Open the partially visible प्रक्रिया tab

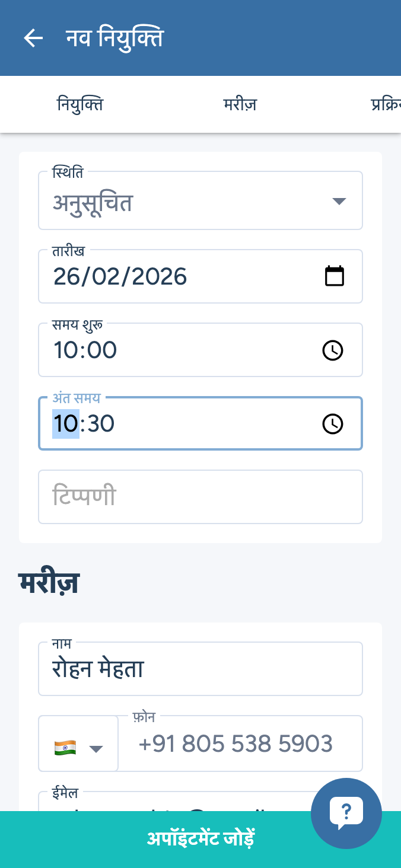[386, 105]
